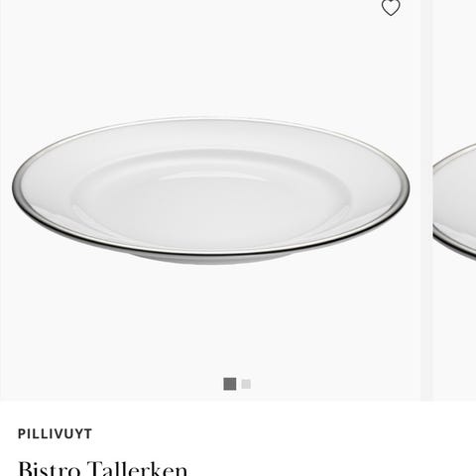Go to Bistro Tallerken product details
Screen dimensions: 476x476
tap(103, 469)
